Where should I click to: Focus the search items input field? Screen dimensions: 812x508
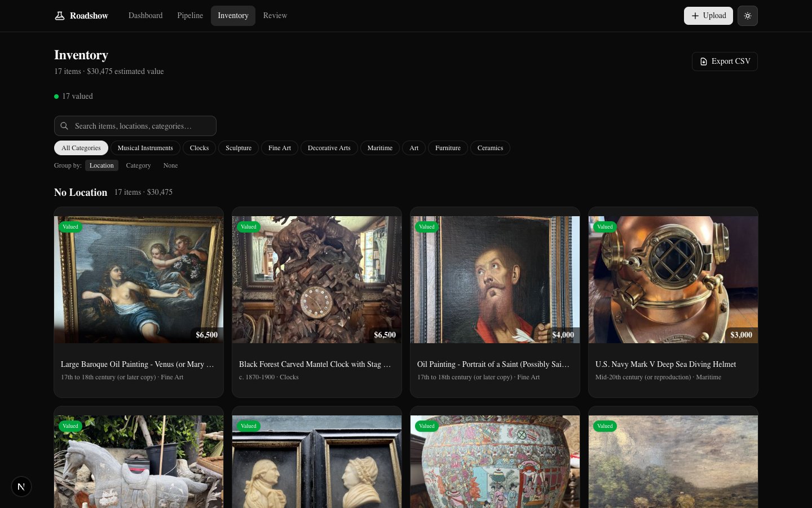coord(135,126)
